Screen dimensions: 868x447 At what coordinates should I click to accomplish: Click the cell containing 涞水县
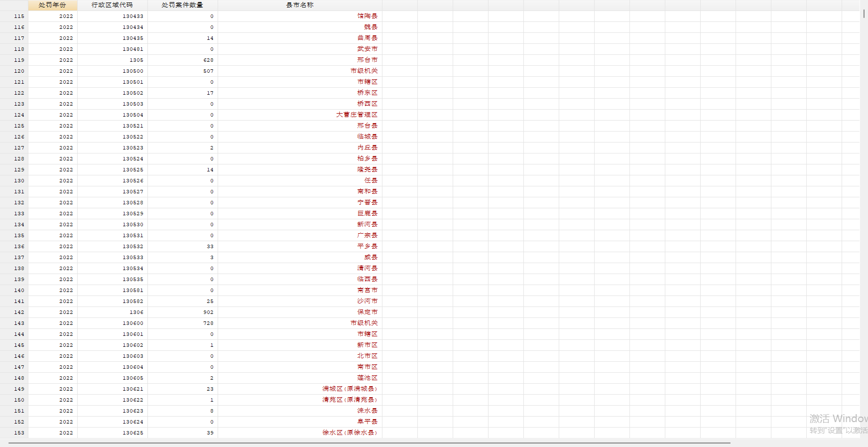coord(300,411)
